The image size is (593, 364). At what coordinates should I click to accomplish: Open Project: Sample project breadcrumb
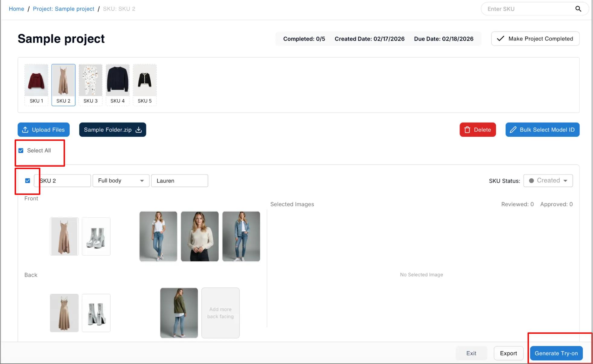coord(63,9)
